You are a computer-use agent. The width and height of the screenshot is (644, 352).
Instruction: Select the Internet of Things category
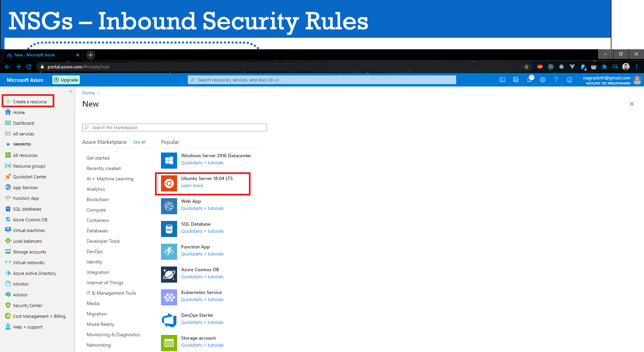[105, 283]
